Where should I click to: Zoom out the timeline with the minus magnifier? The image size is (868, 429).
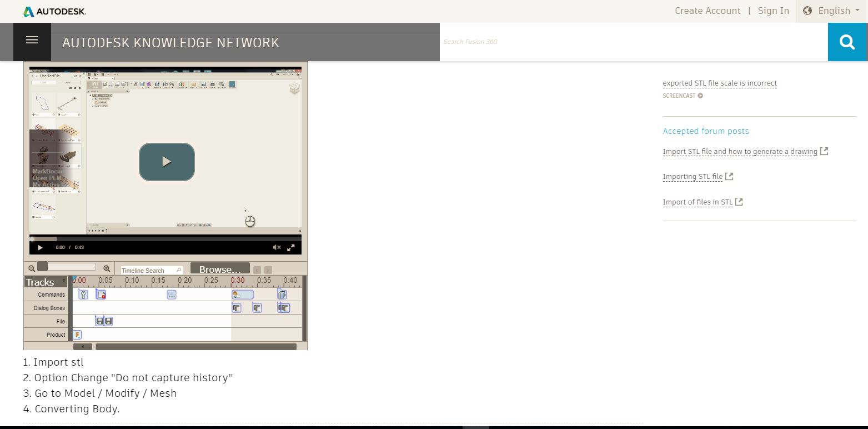tap(32, 268)
